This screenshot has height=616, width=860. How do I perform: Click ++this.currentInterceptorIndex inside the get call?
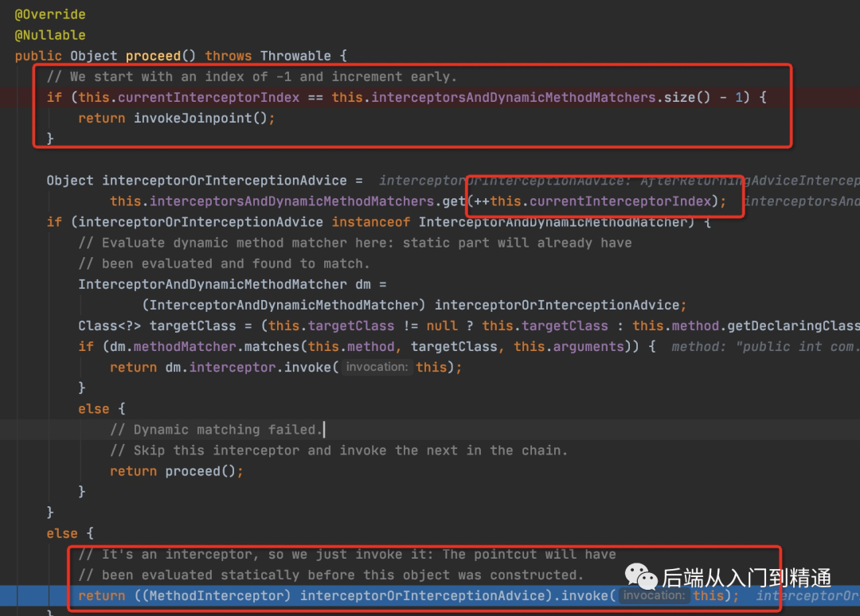click(592, 201)
